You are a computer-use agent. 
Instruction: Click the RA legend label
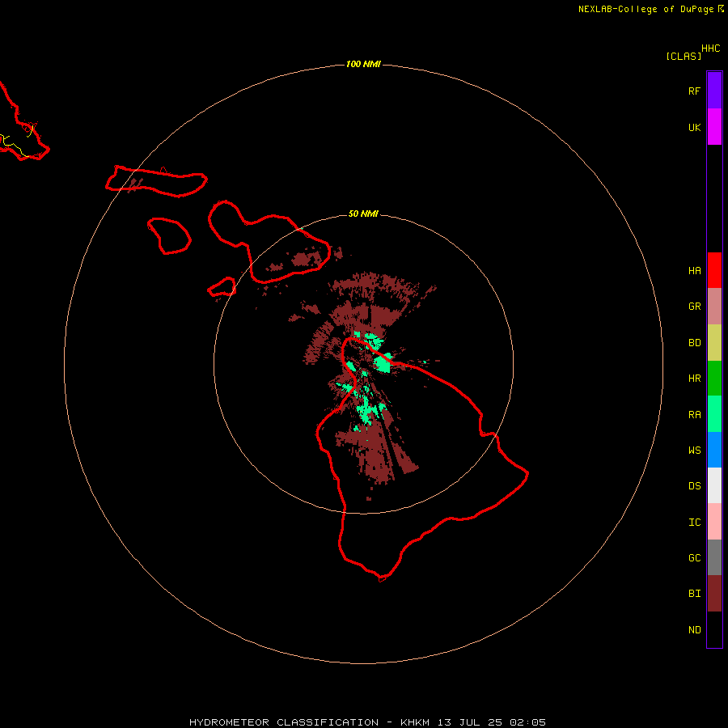[x=694, y=415]
